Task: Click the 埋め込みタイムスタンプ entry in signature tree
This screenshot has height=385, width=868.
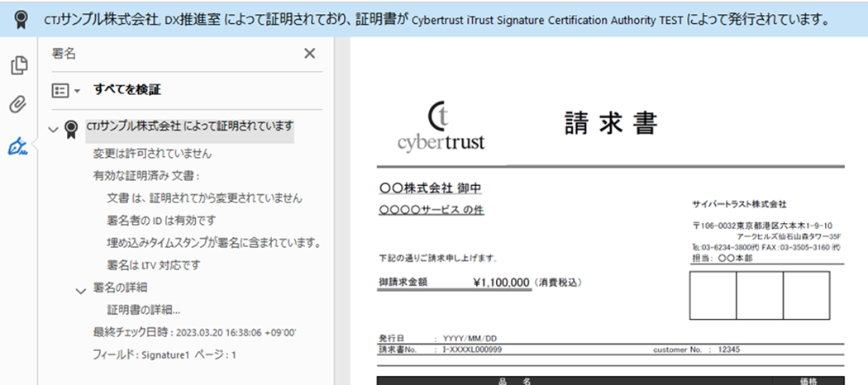Action: click(x=213, y=243)
